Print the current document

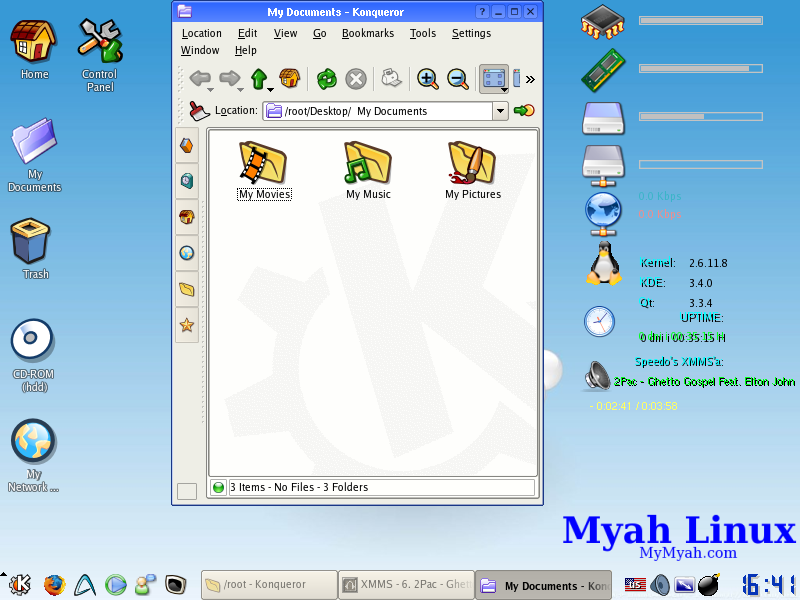click(391, 78)
